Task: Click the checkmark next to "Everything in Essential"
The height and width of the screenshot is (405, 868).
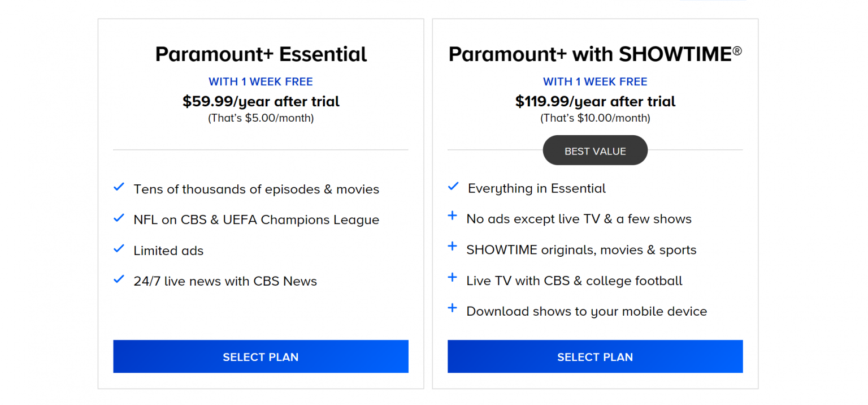Action: [453, 186]
